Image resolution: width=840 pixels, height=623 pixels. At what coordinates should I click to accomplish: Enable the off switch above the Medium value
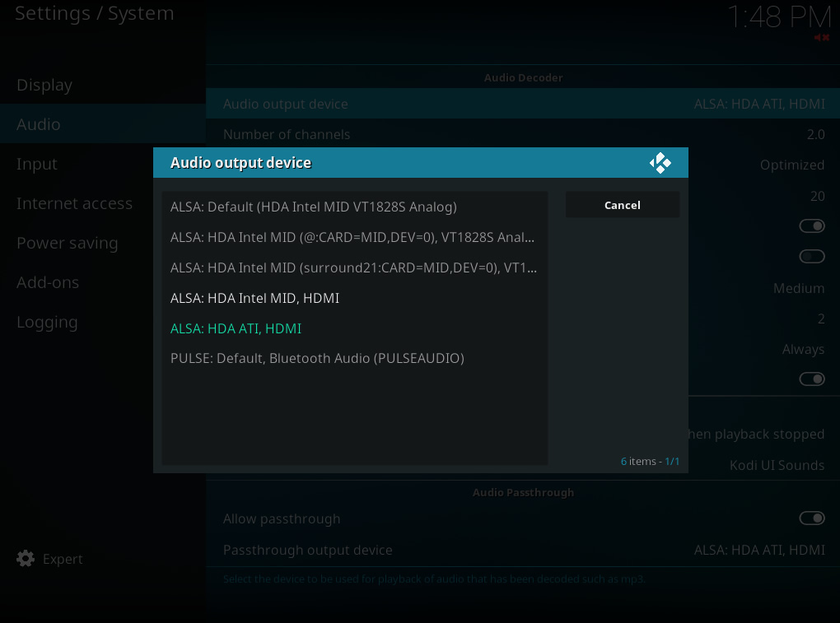coord(811,257)
